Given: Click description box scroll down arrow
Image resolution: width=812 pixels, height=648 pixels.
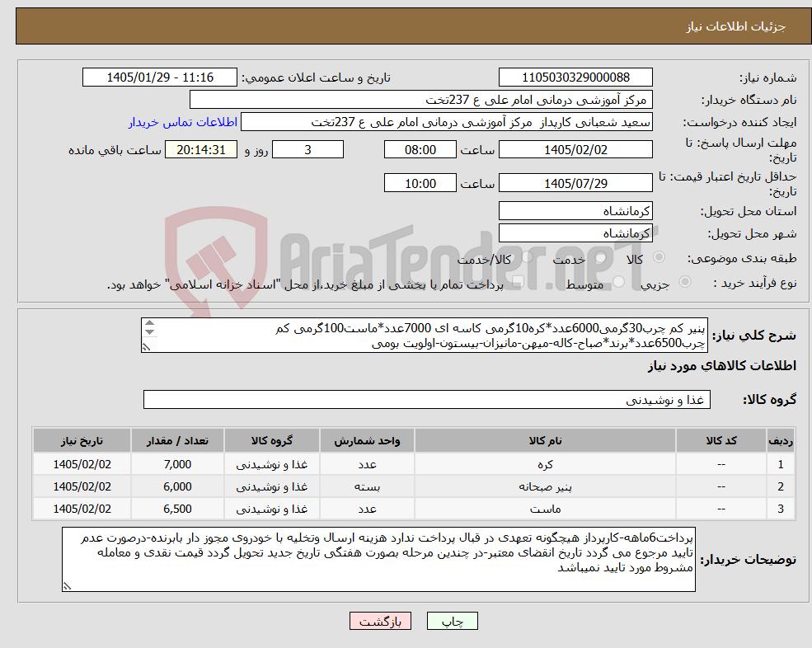Looking at the screenshot, I should tap(149, 332).
